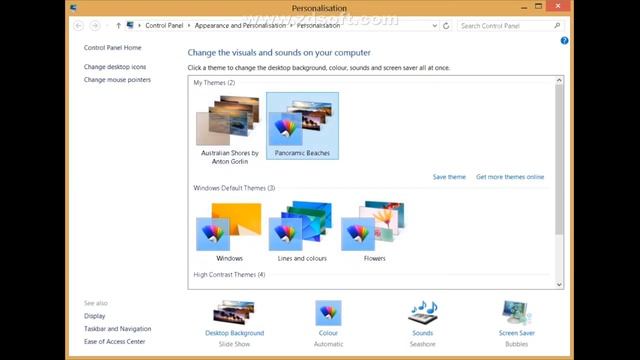Expand the arrow after Control Panel breadcrumb

pyautogui.click(x=189, y=26)
